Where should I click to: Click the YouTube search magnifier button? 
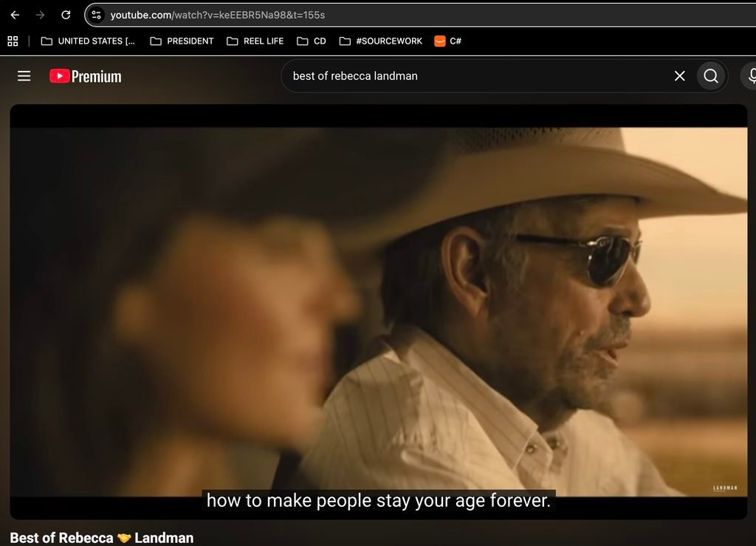point(711,75)
